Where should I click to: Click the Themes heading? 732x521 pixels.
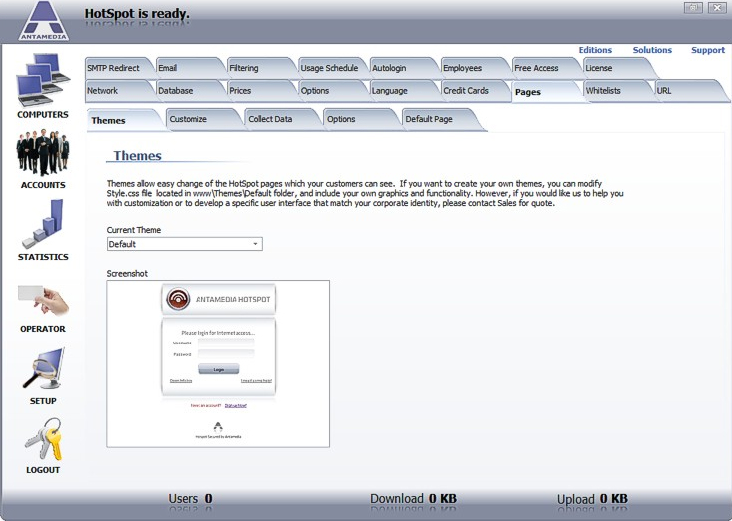click(x=137, y=155)
